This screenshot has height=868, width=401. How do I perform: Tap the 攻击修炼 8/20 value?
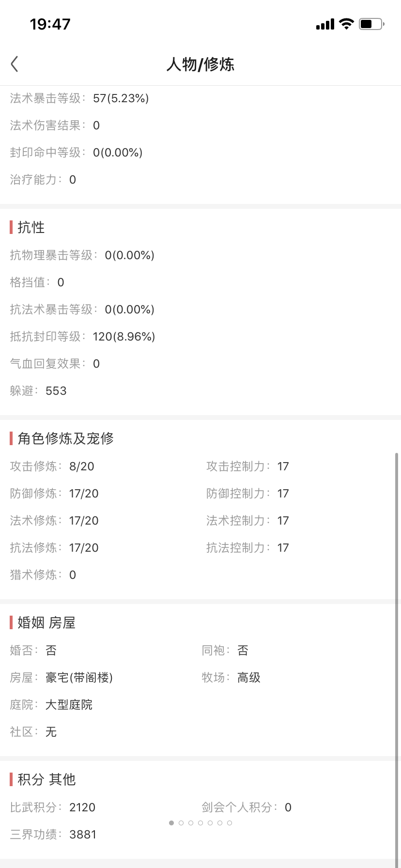82,466
